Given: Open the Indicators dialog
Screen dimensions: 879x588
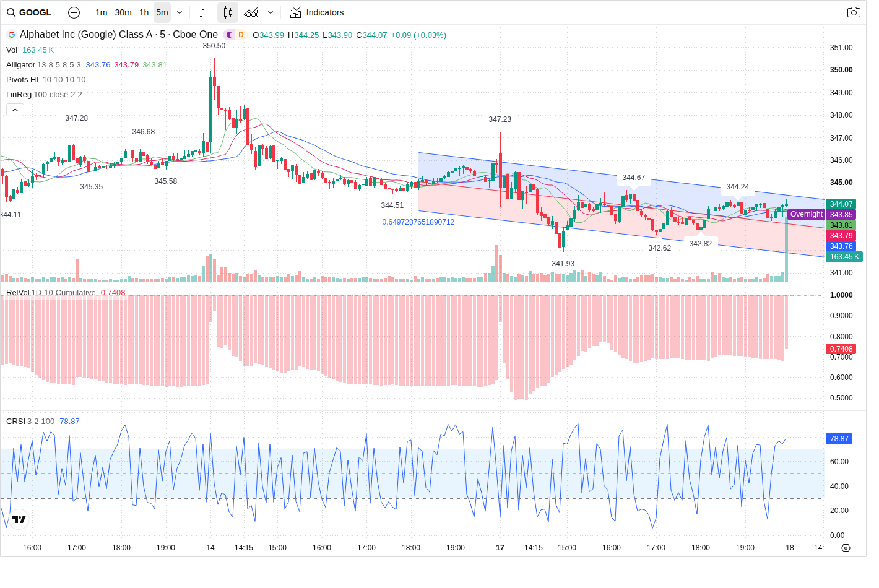Looking at the screenshot, I should pyautogui.click(x=317, y=12).
